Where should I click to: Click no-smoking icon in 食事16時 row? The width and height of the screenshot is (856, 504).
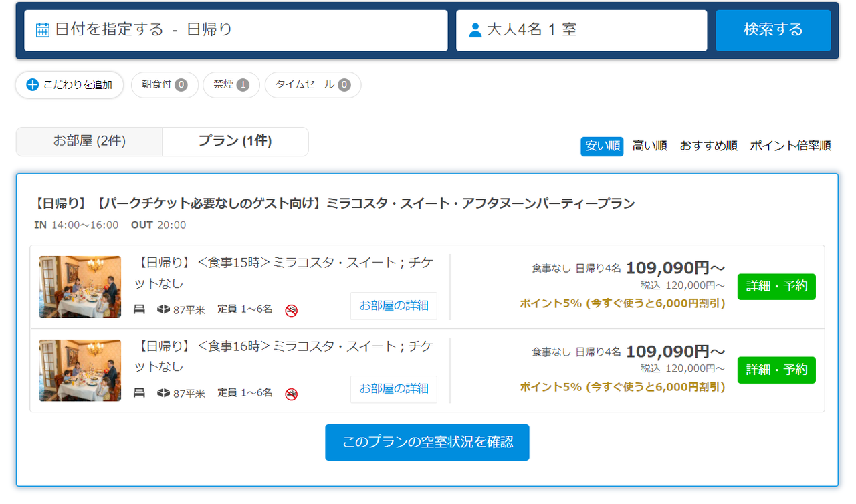pos(292,394)
